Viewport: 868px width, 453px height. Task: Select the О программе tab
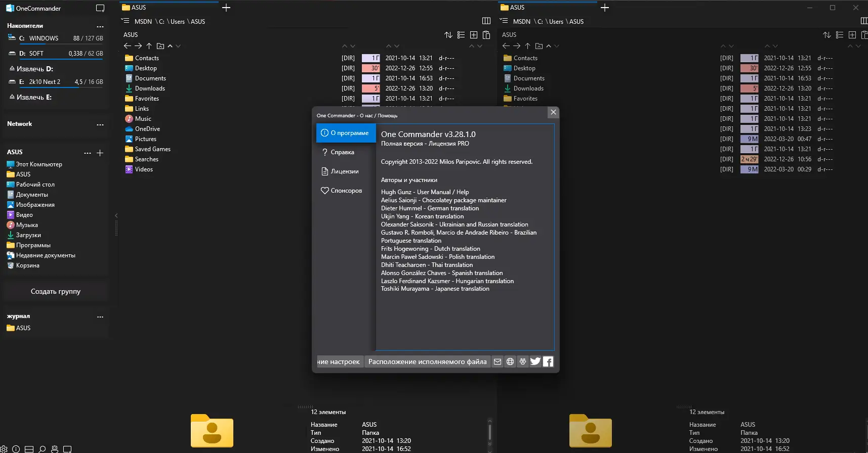(x=345, y=133)
